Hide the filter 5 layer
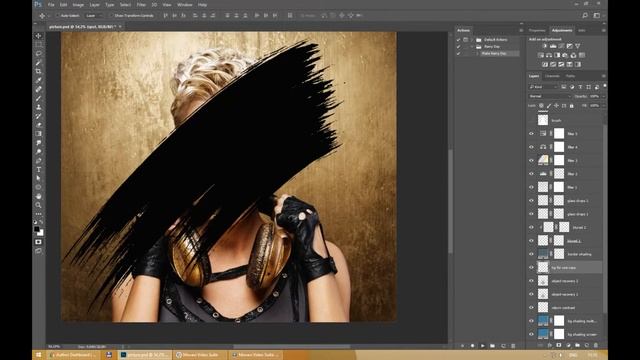Screen dimensions: 640x360 531,133
